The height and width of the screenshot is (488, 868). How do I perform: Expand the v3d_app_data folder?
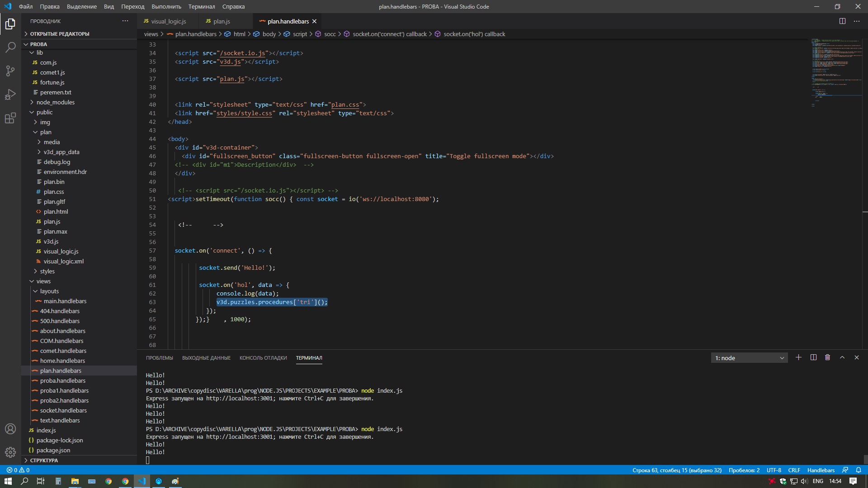(x=79, y=152)
